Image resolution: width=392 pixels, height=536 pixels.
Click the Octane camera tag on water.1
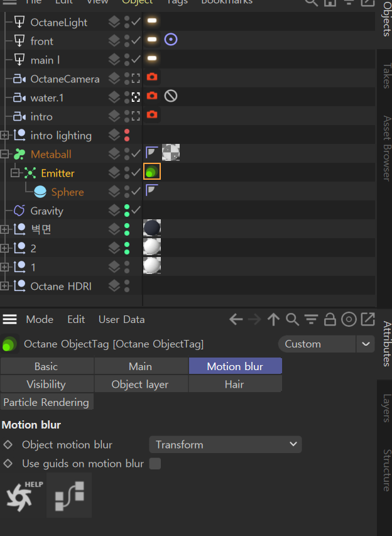(x=152, y=96)
